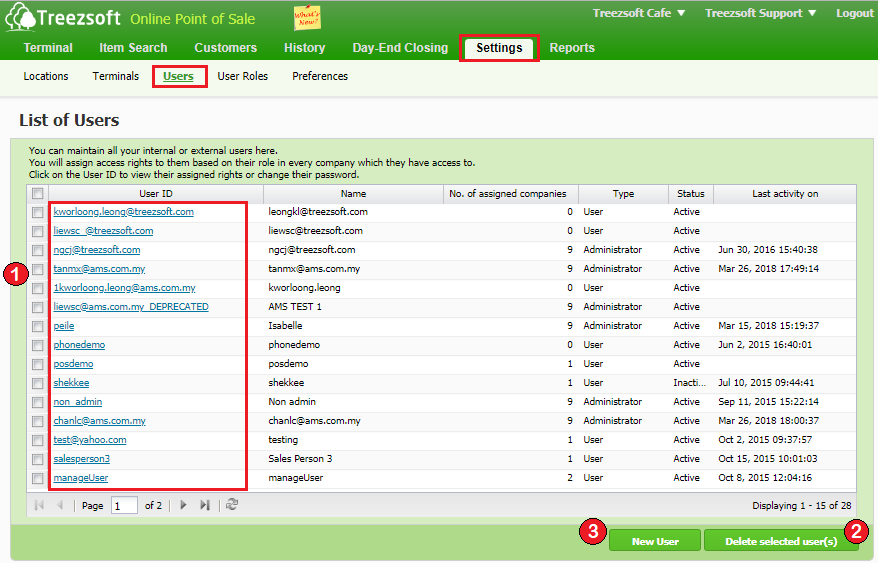Click the 'Jun 30, 2016 15:40:38' cell

768,250
